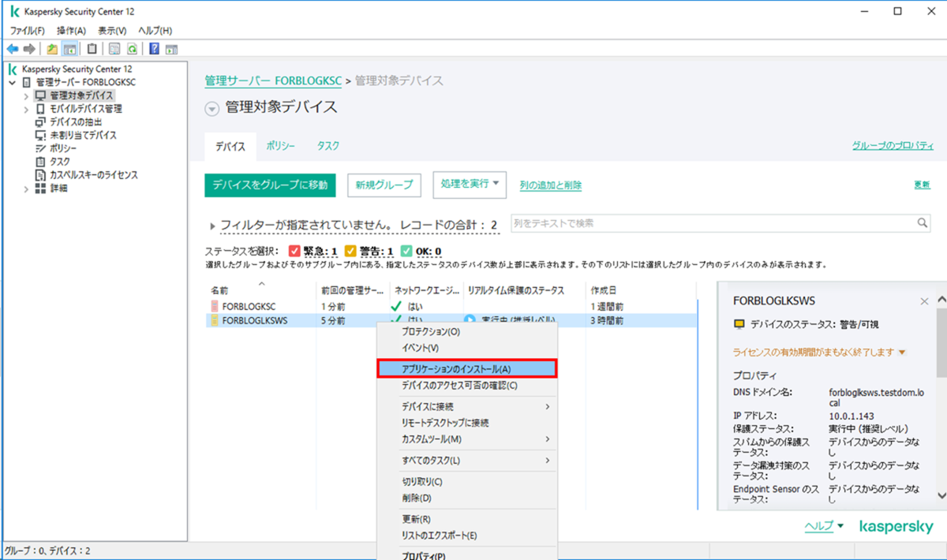Open the 列の追加と削除 link
947x560 pixels.
(x=551, y=185)
